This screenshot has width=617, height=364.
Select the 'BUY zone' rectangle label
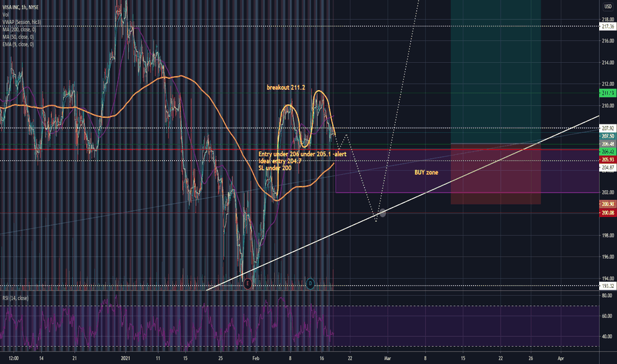tap(426, 172)
